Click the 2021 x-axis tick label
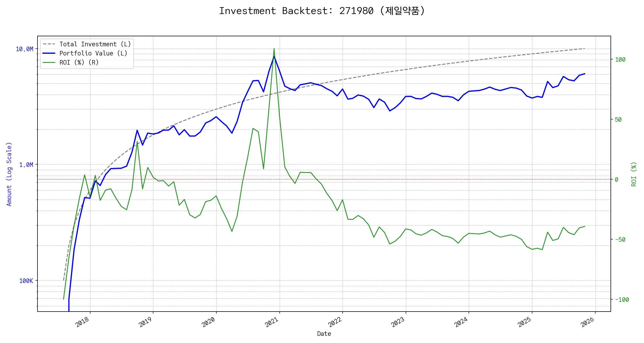644x343 pixels. (272, 322)
